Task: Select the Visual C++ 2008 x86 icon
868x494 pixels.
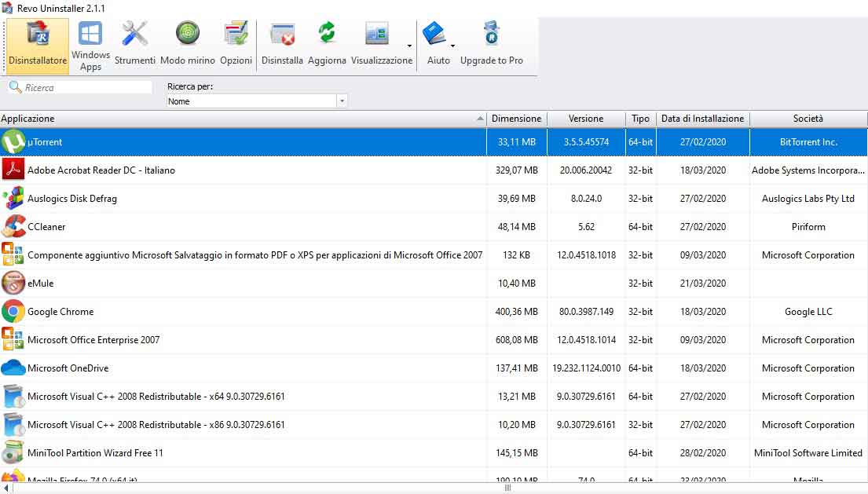Action: (13, 424)
